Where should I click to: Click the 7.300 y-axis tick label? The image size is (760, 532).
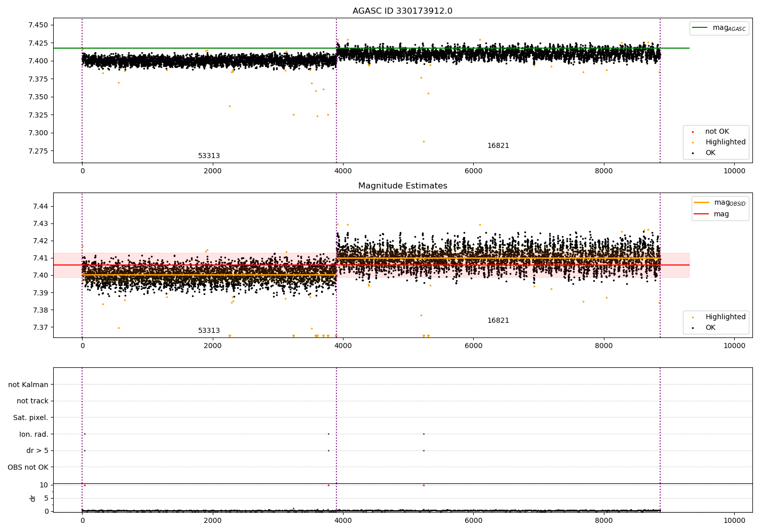(x=39, y=133)
